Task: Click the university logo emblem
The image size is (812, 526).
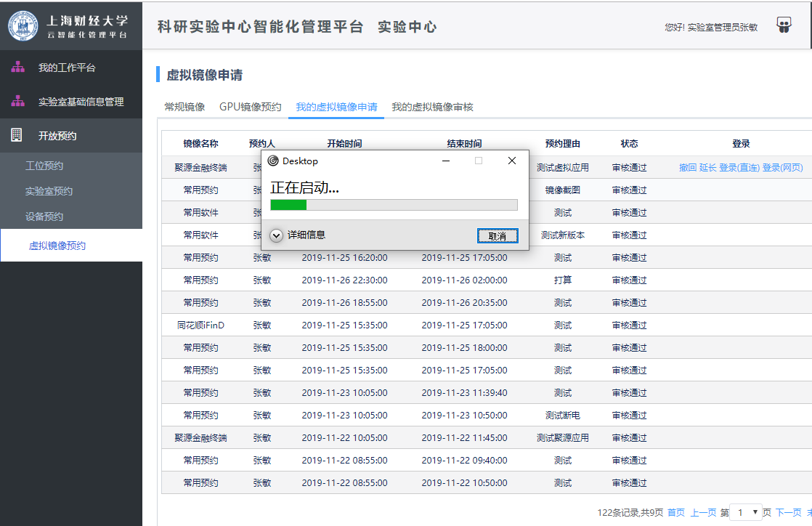Action: coord(23,25)
